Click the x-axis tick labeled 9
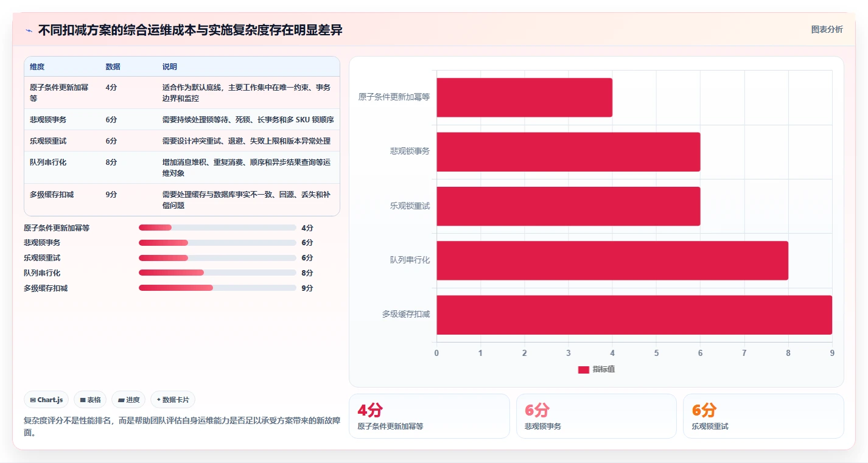Screen dimensions: 868x463 pos(832,353)
